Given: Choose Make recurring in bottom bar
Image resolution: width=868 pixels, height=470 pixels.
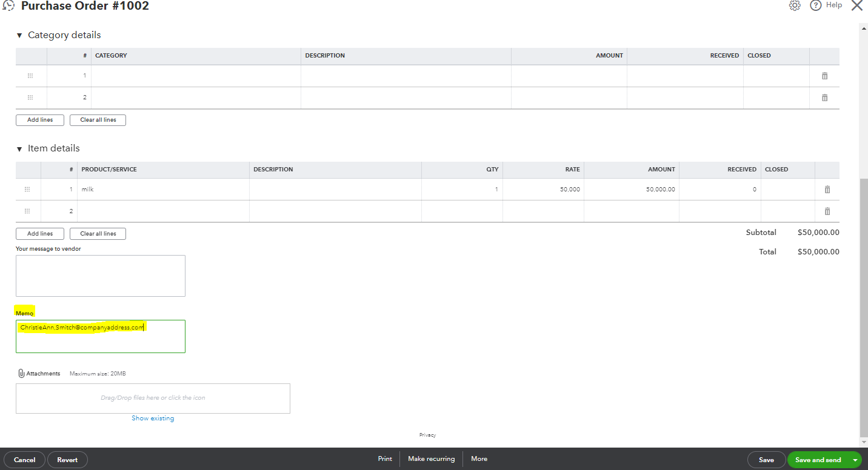Looking at the screenshot, I should point(432,459).
